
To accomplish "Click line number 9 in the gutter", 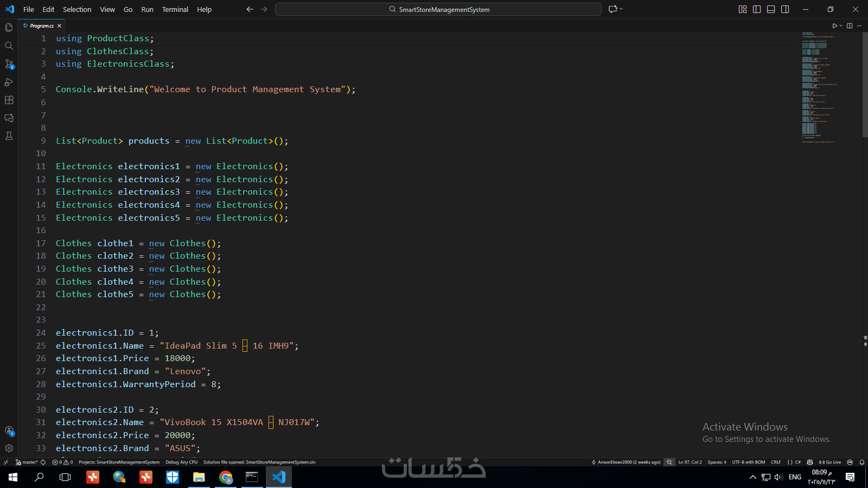I will click(x=43, y=140).
